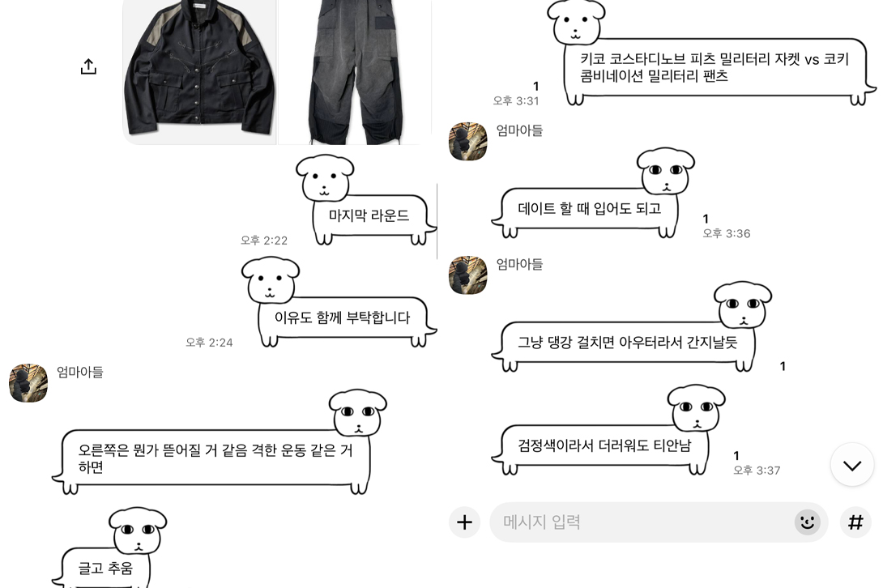Select the 마지막 라운드 message bubble
This screenshot has height=588, width=883.
pyautogui.click(x=369, y=215)
